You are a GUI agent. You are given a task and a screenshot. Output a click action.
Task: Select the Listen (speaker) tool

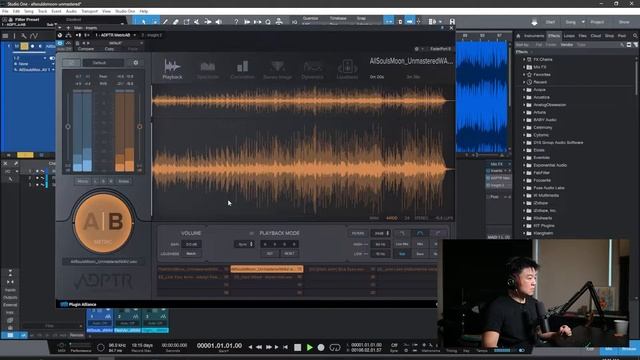pyautogui.click(x=218, y=22)
